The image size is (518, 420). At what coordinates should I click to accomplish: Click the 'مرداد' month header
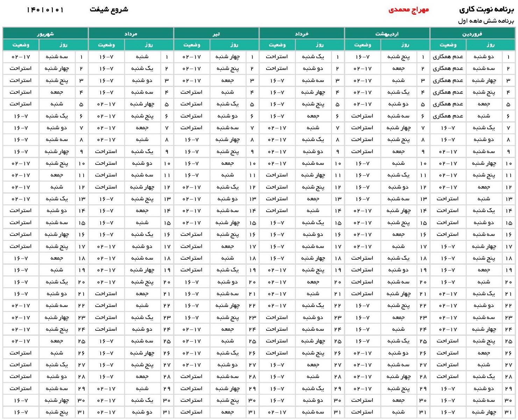pyautogui.click(x=131, y=34)
